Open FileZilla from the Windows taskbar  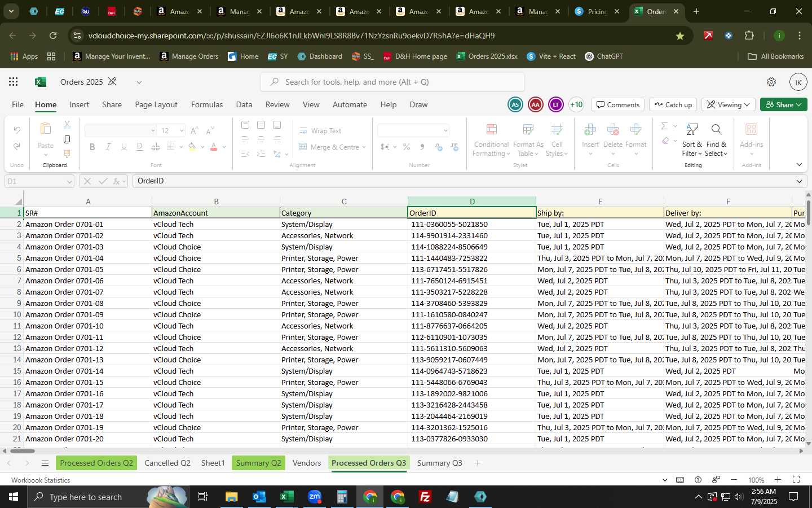pos(425,497)
